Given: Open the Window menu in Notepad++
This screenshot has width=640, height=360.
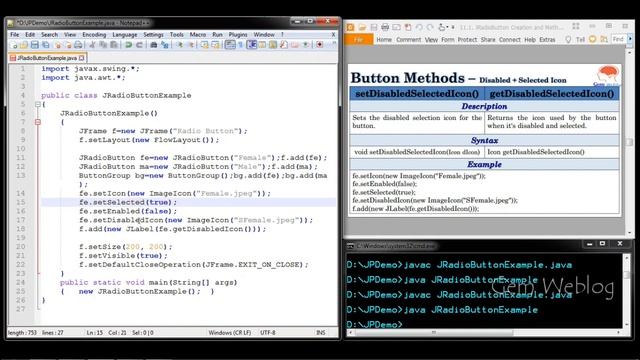Looking at the screenshot, I should [x=264, y=35].
